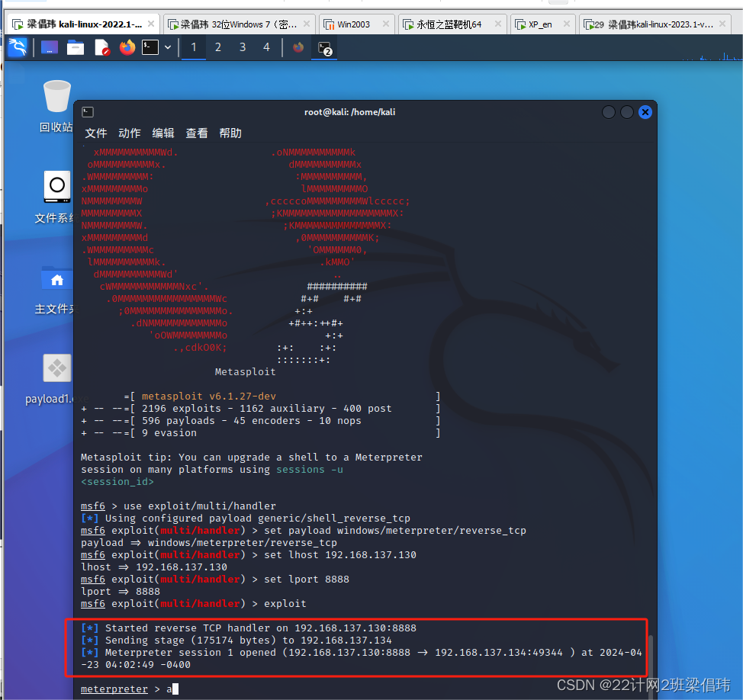Launch the text editor panel icon
Viewport: 743px width, 700px height.
click(x=102, y=47)
